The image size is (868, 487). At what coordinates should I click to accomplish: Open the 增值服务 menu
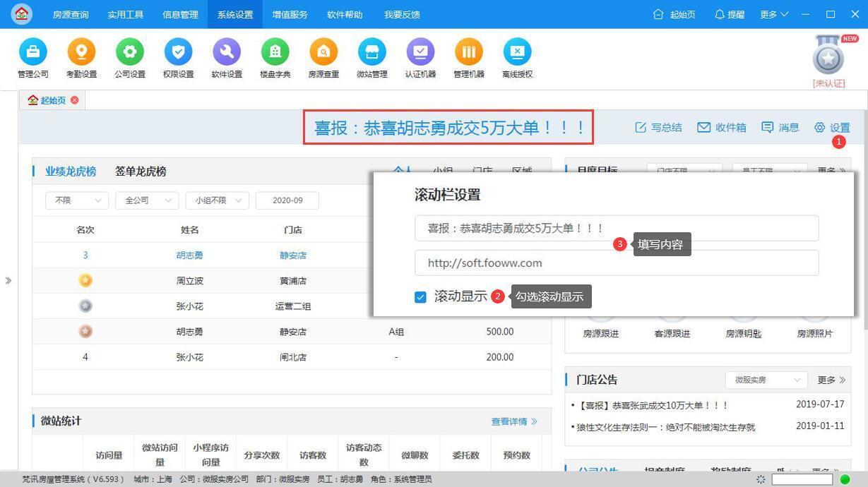pos(289,14)
